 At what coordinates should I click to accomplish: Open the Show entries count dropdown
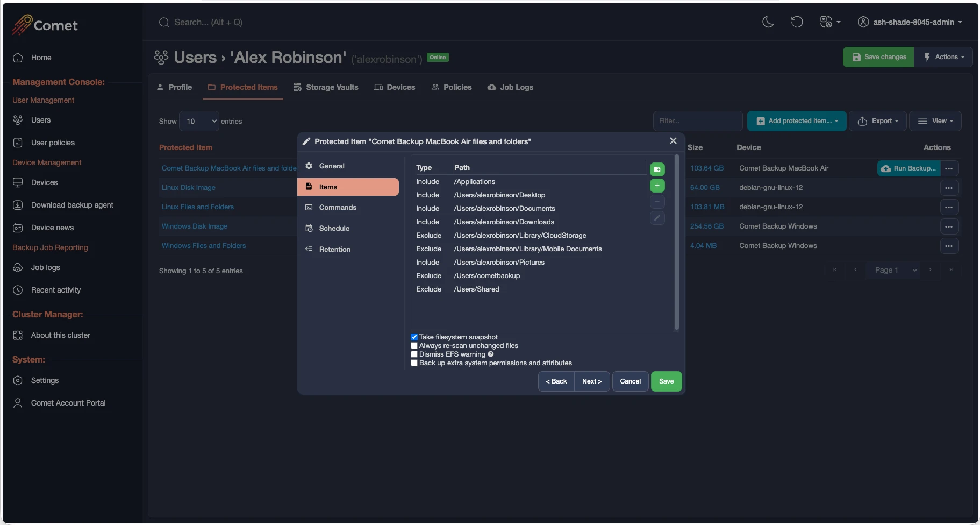pyautogui.click(x=199, y=121)
